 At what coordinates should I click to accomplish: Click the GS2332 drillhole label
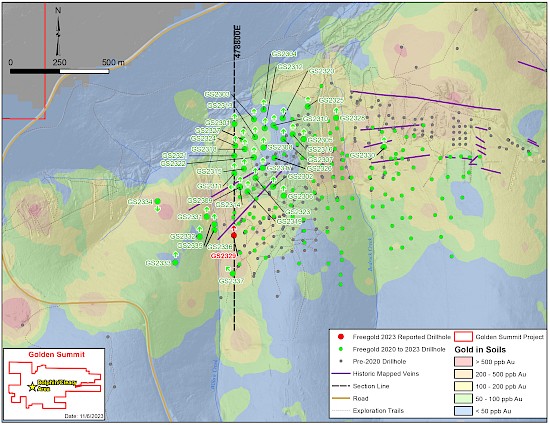pyautogui.click(x=183, y=237)
